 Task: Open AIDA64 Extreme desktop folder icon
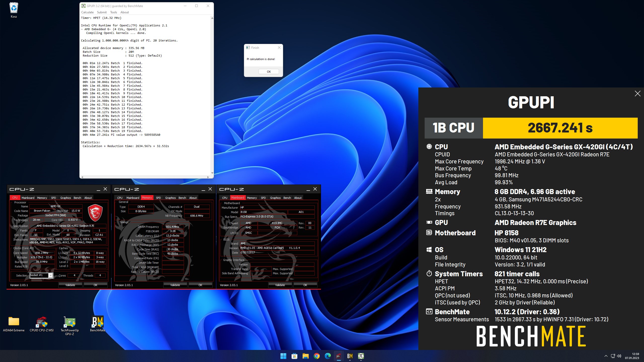tap(14, 324)
